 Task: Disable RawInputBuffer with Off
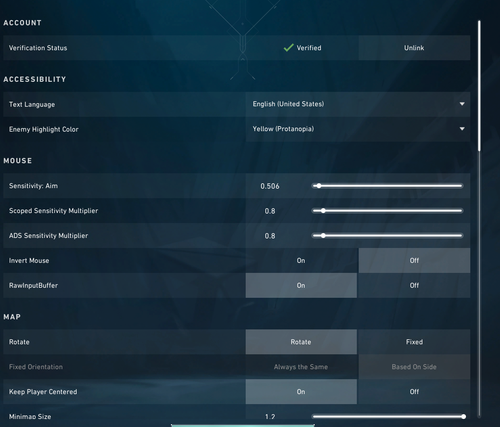(x=414, y=285)
